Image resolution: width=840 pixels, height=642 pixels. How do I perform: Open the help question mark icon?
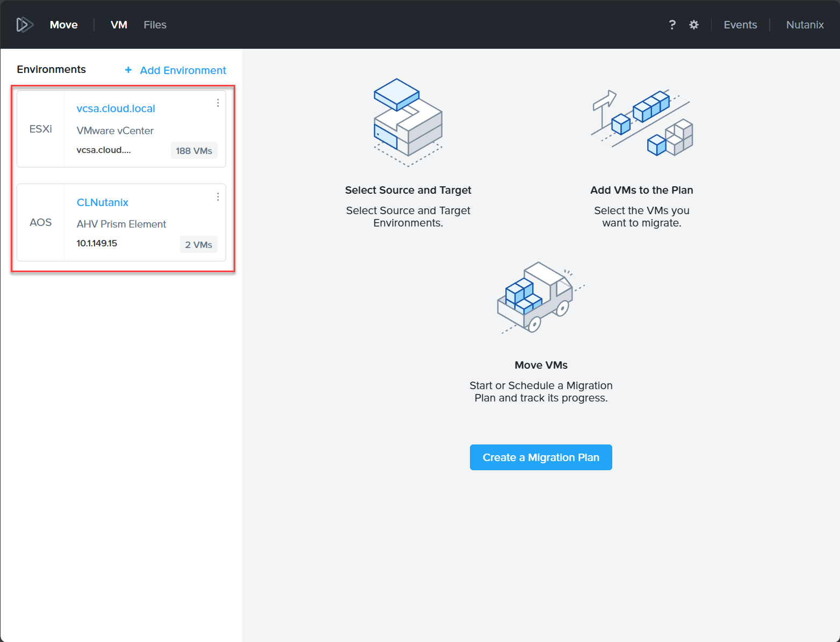[672, 25]
